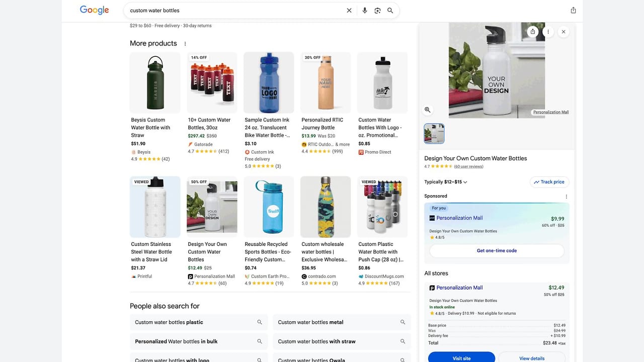This screenshot has height=362, width=644.
Task: Zoom into the product image
Action: 428,110
